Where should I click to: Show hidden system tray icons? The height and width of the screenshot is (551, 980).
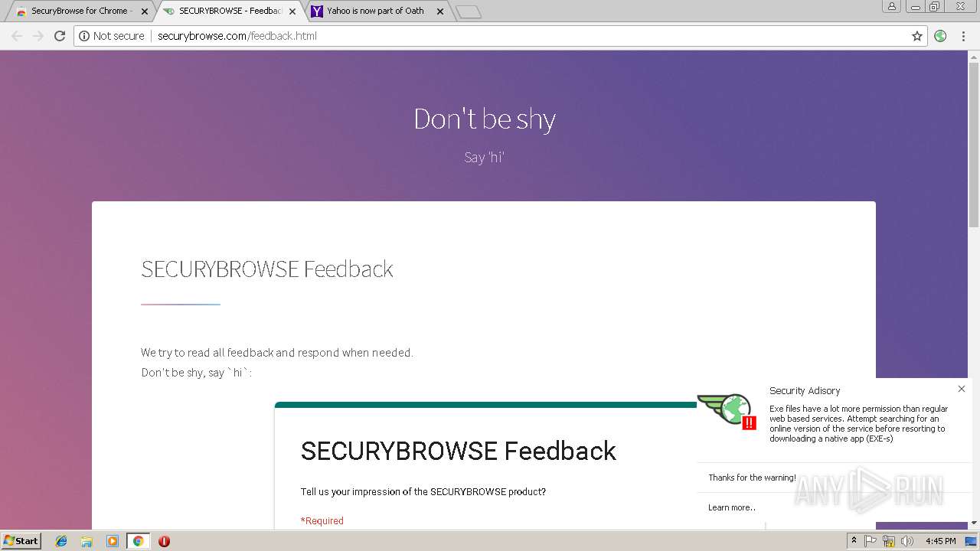(x=854, y=541)
